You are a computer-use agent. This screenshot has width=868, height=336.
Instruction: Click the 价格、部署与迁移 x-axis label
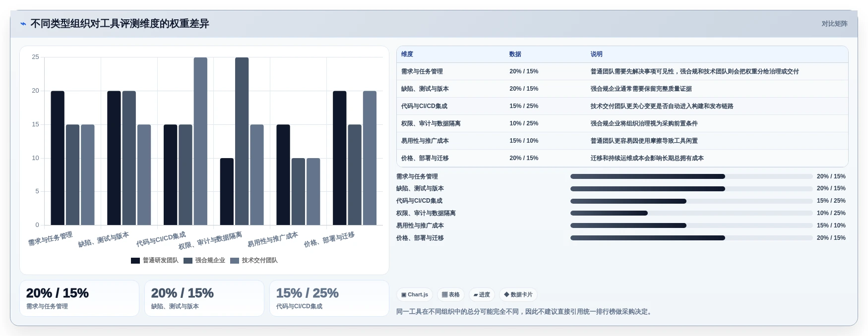tap(329, 239)
